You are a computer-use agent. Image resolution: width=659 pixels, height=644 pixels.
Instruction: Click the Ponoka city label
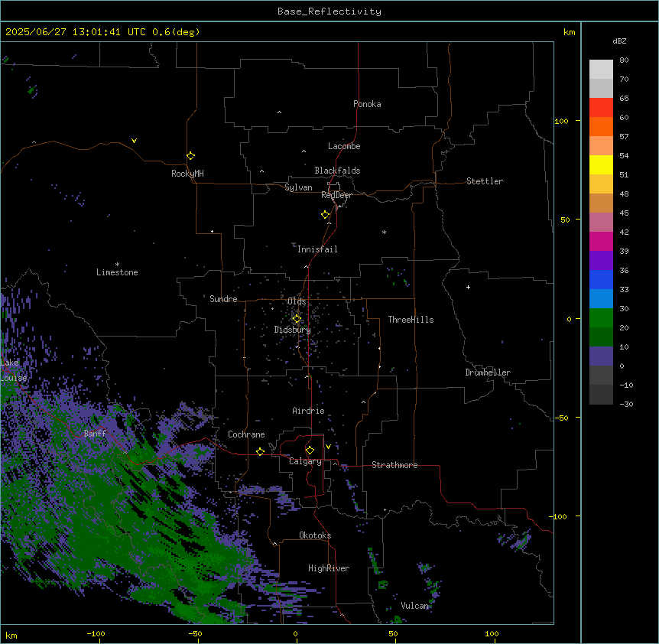[367, 104]
